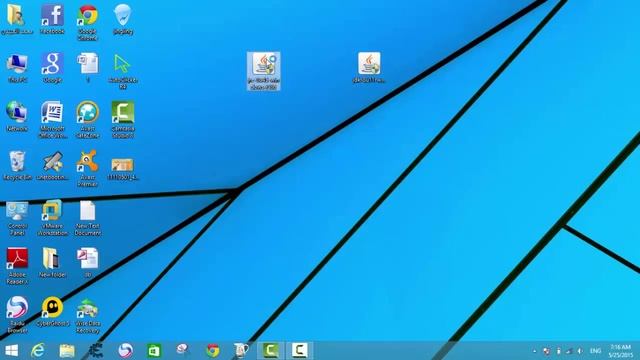Image resolution: width=640 pixels, height=360 pixels.
Task: Select the Control Panel desktop icon
Action: 17,218
